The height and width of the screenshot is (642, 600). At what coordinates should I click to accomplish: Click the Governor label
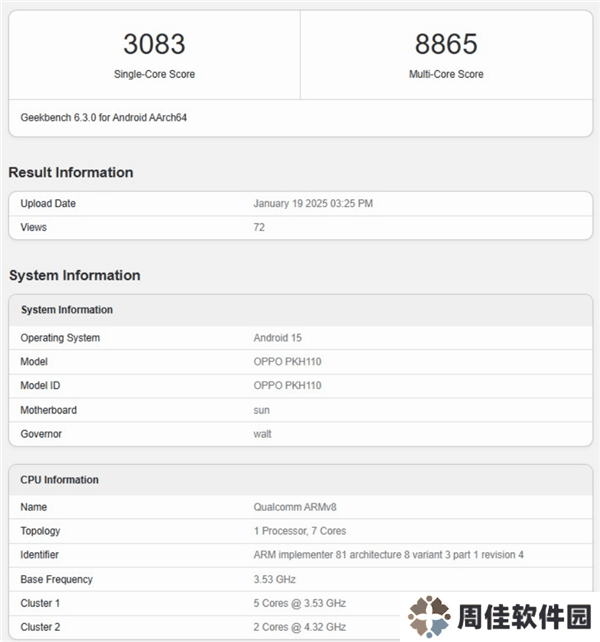click(41, 434)
